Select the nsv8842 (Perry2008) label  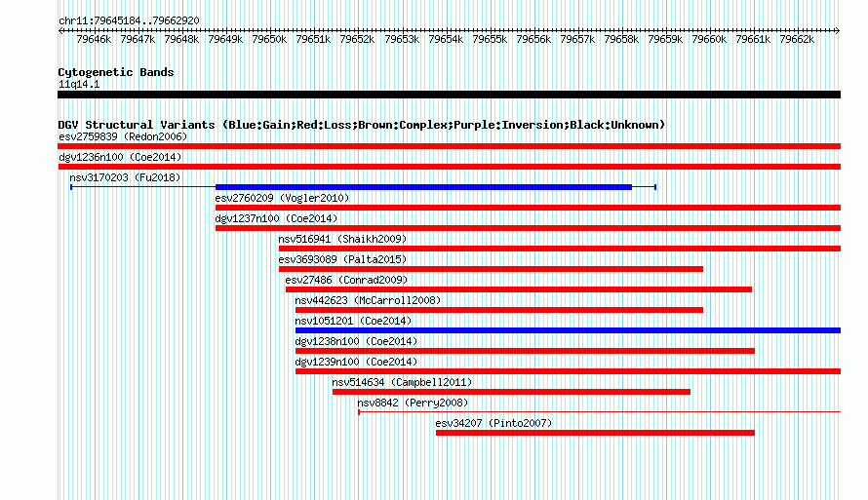pos(413,403)
